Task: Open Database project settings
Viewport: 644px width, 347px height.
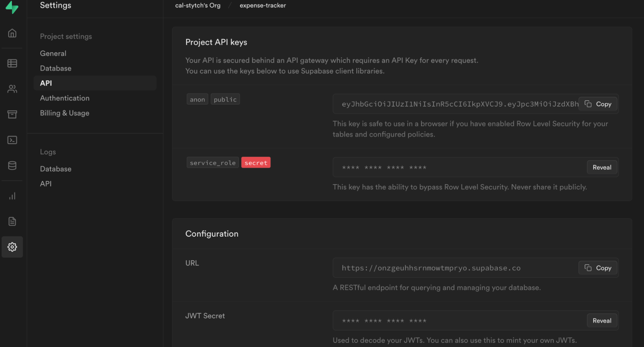Action: click(x=56, y=68)
